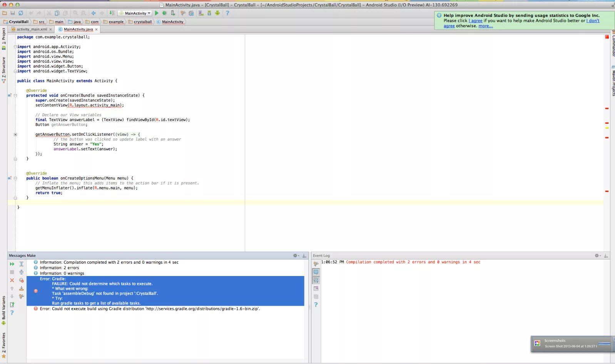Expand the setOnClickListener lambda fold
Viewport: 615px width, 364px height.
(x=15, y=135)
